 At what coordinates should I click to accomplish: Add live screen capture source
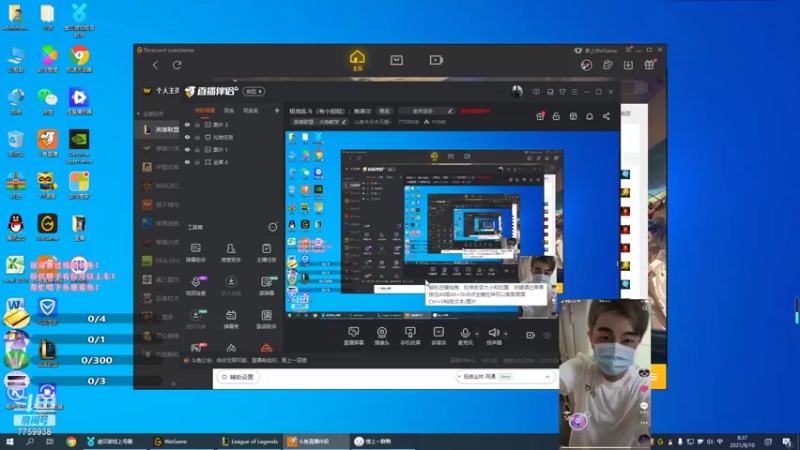tap(354, 336)
